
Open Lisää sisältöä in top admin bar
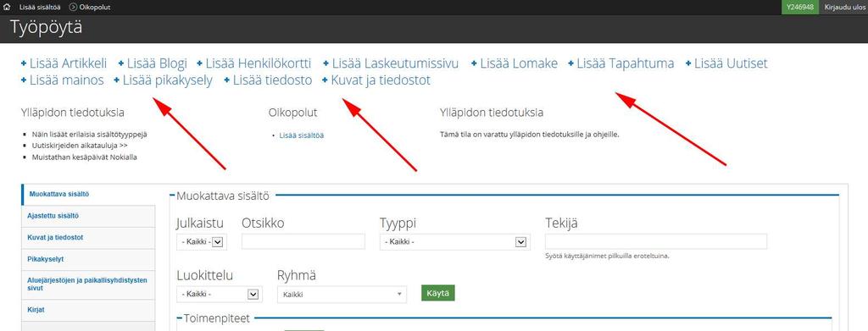tap(40, 7)
